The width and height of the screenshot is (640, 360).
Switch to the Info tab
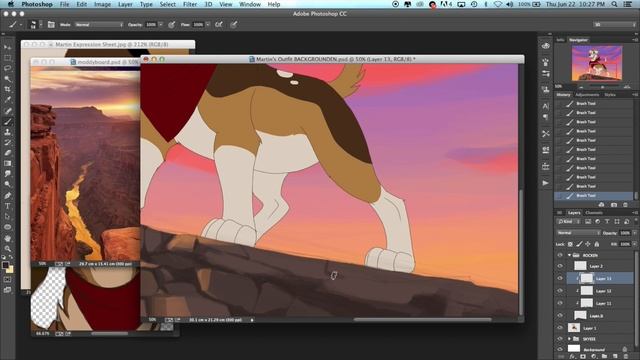560,40
